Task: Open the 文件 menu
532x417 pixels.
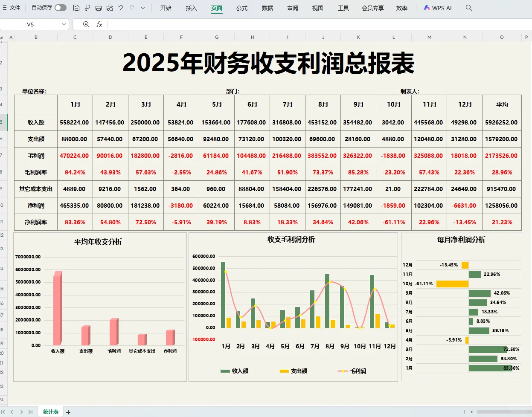Action: click(x=12, y=8)
